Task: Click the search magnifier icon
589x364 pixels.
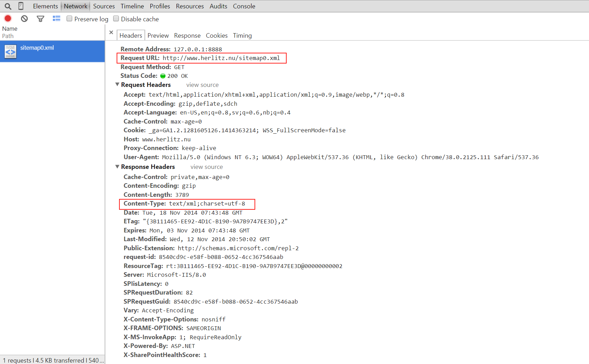Action: (8, 6)
